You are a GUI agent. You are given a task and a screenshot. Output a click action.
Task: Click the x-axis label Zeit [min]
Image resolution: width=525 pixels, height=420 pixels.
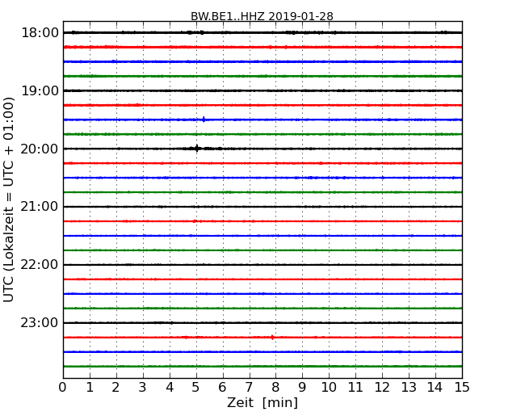262,402
